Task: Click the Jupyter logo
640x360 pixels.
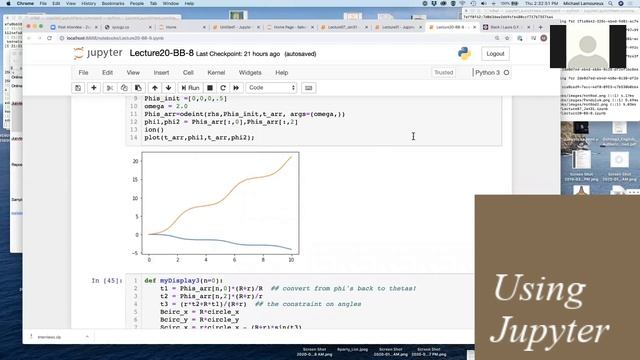Action: (x=98, y=53)
